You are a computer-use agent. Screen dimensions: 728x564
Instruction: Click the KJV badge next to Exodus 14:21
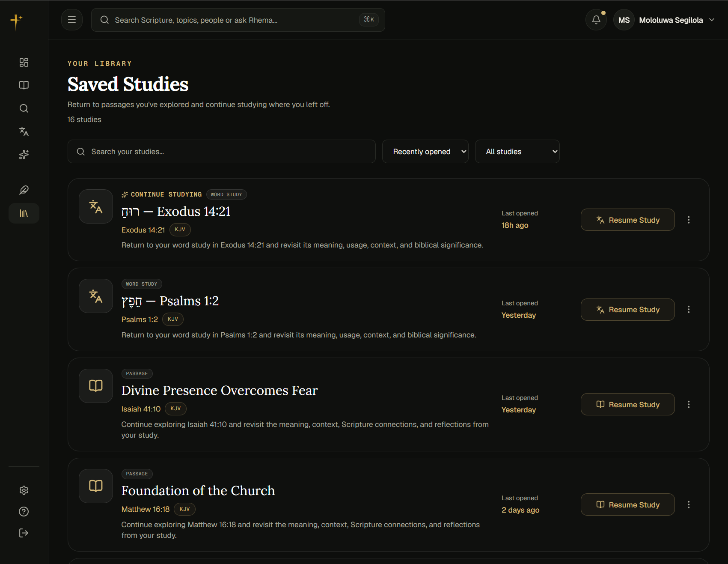pyautogui.click(x=180, y=230)
